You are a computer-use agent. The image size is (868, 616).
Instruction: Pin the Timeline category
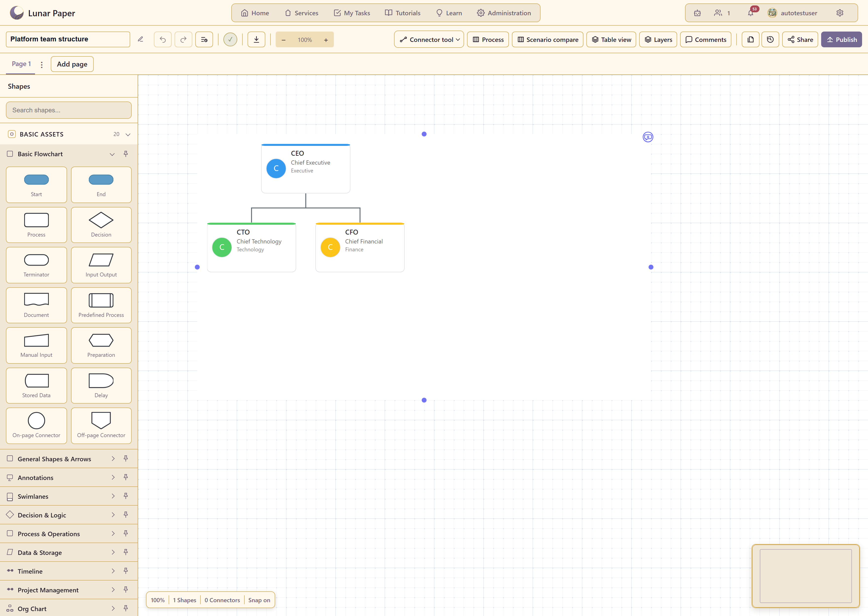[126, 571]
